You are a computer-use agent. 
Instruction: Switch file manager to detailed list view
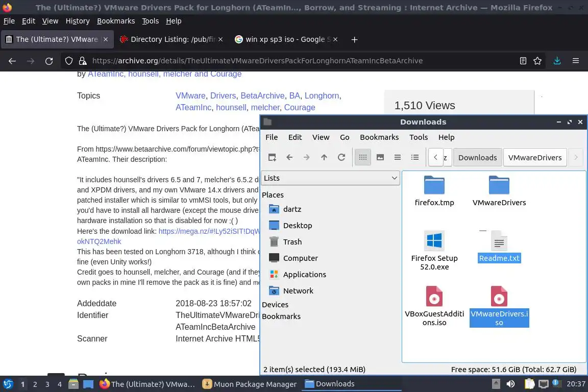[415, 157]
